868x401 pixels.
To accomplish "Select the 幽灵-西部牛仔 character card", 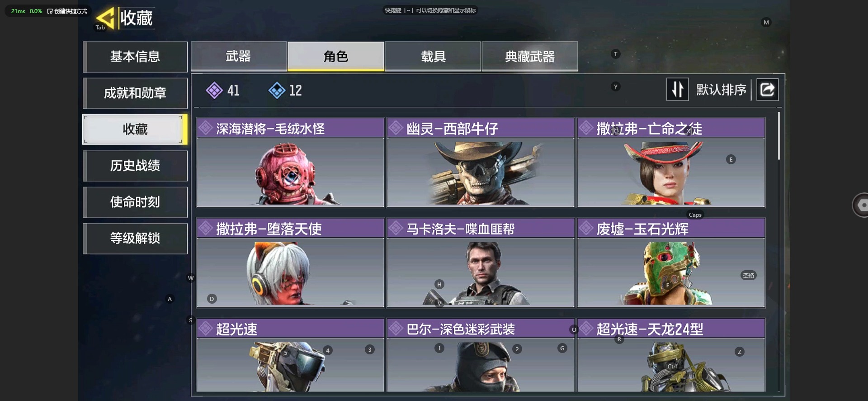I will (x=481, y=162).
